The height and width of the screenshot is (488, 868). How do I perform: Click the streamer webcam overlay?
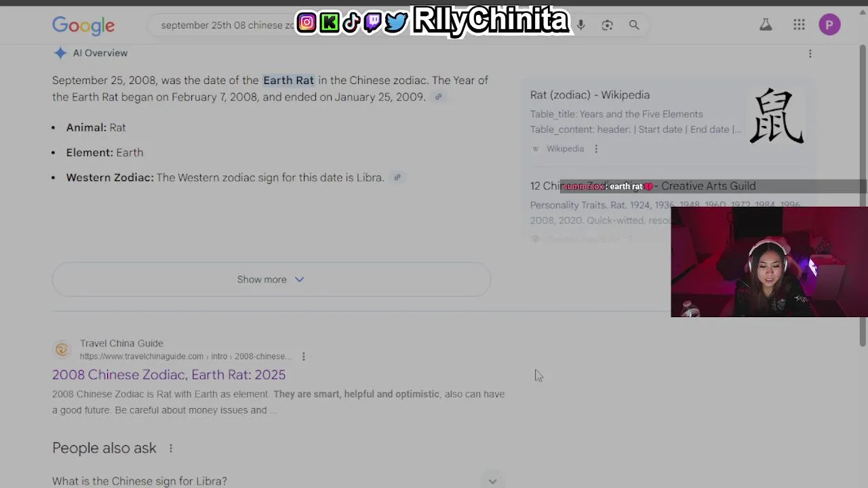[x=769, y=262]
